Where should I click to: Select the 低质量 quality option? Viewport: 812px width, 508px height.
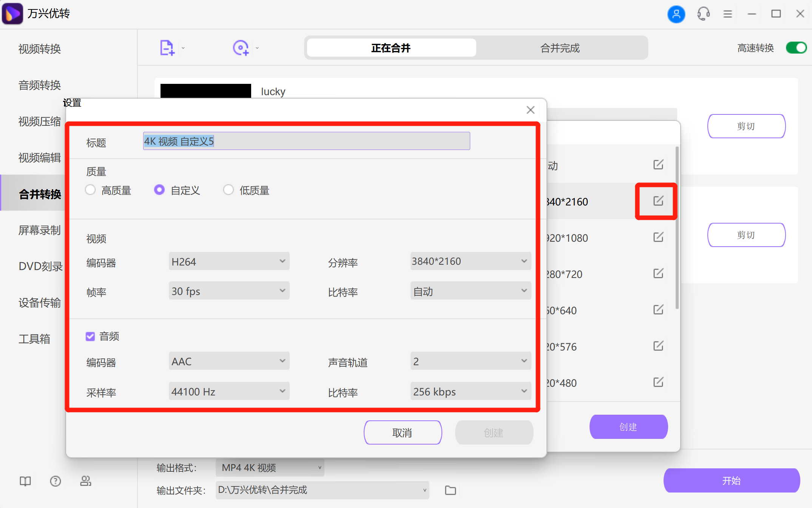pos(228,190)
